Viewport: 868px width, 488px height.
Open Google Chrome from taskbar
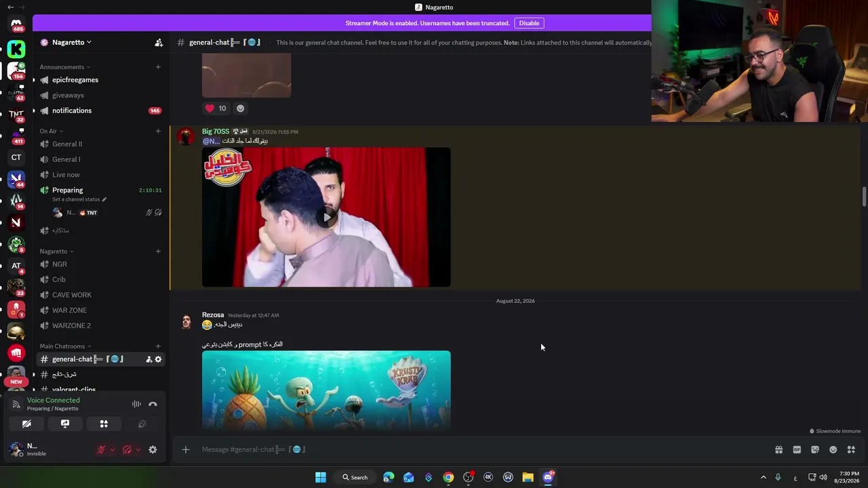click(x=448, y=477)
